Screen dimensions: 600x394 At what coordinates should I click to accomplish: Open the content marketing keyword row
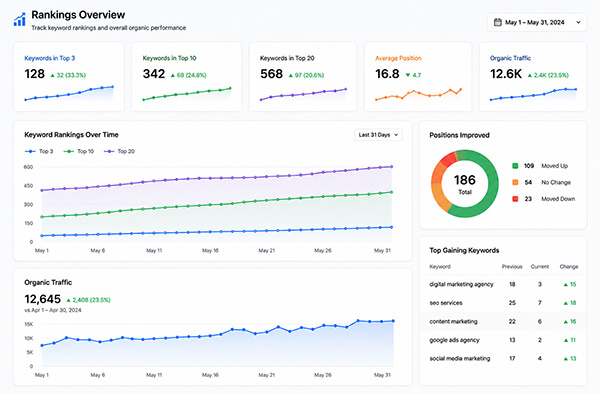click(503, 321)
